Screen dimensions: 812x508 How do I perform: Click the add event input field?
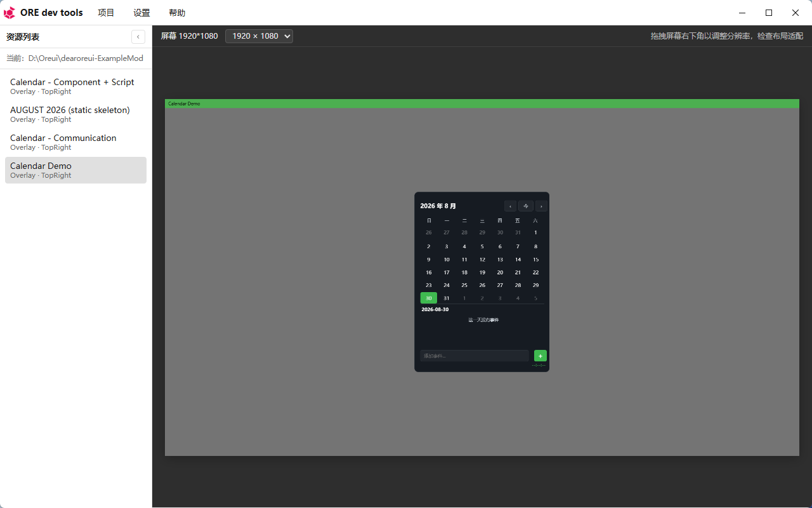tap(475, 356)
